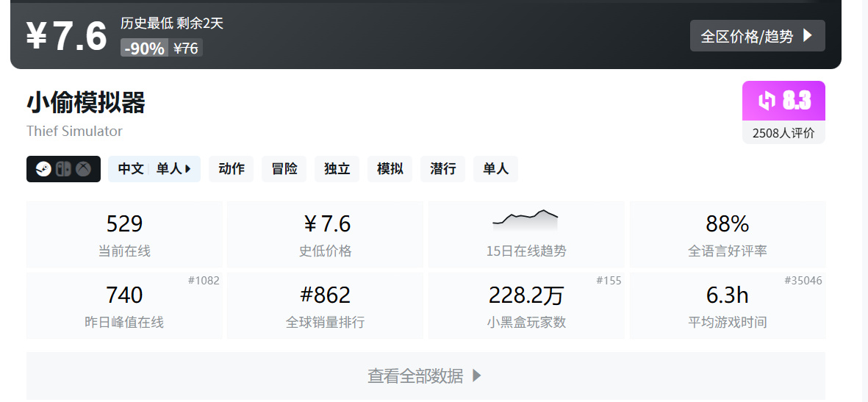Click the #35046 rank label
Viewport: 868px width, 402px height.
click(803, 281)
